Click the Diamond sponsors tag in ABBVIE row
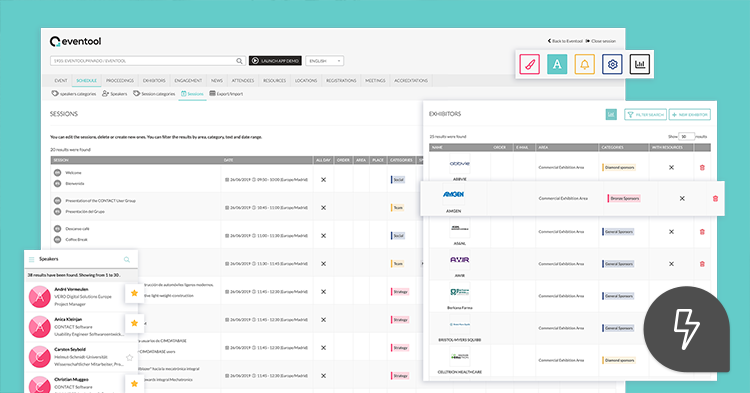The image size is (750, 393). coord(619,167)
